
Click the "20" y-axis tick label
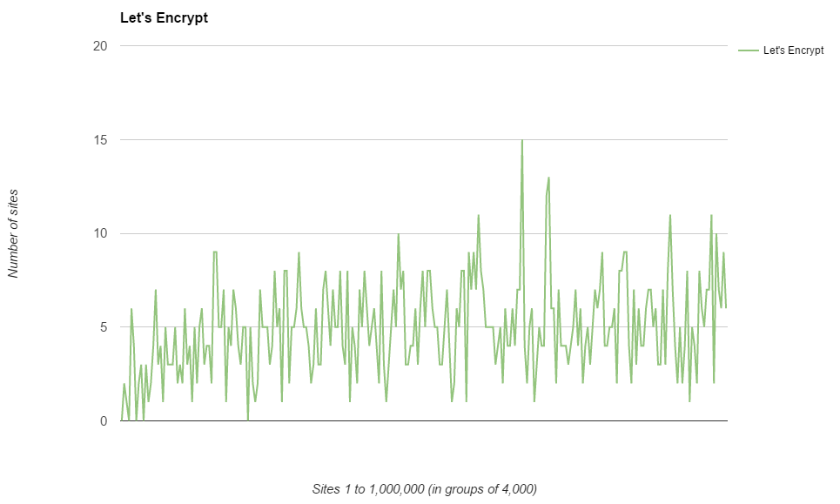click(98, 44)
